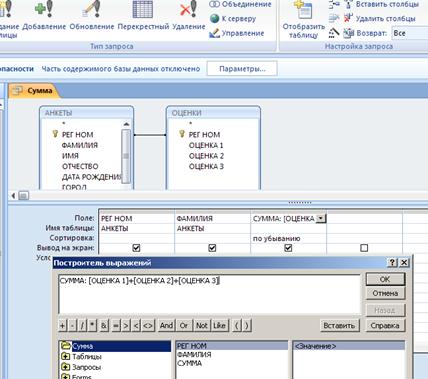Insert the minus operator
The height and width of the screenshot is (379, 428).
point(73,325)
